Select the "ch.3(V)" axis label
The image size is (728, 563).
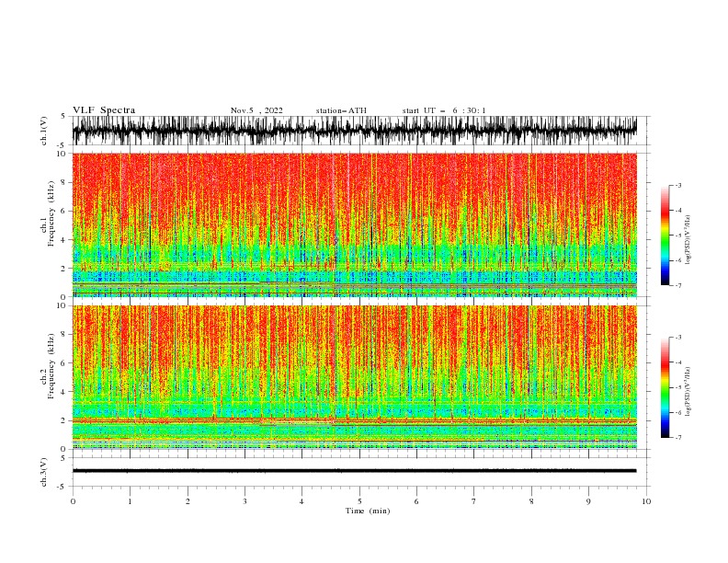click(43, 472)
